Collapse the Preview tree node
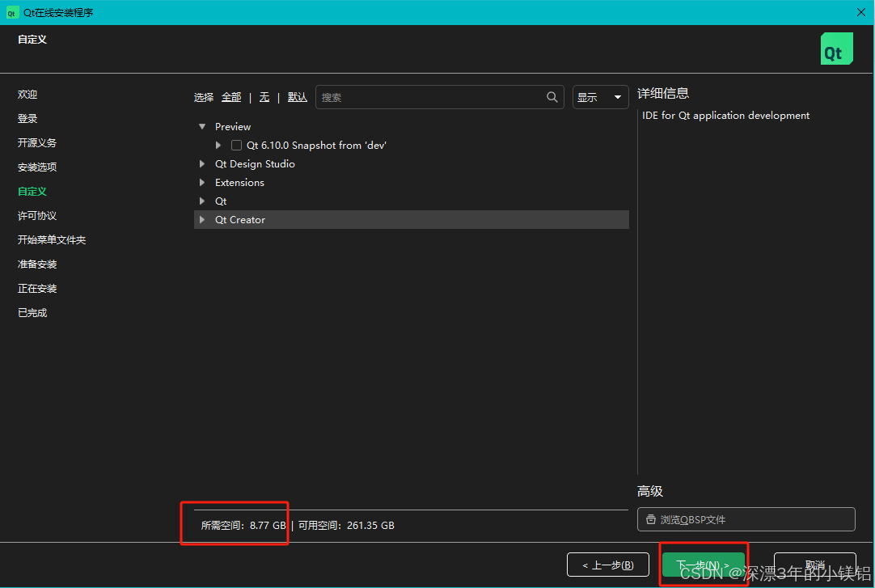 click(x=202, y=127)
